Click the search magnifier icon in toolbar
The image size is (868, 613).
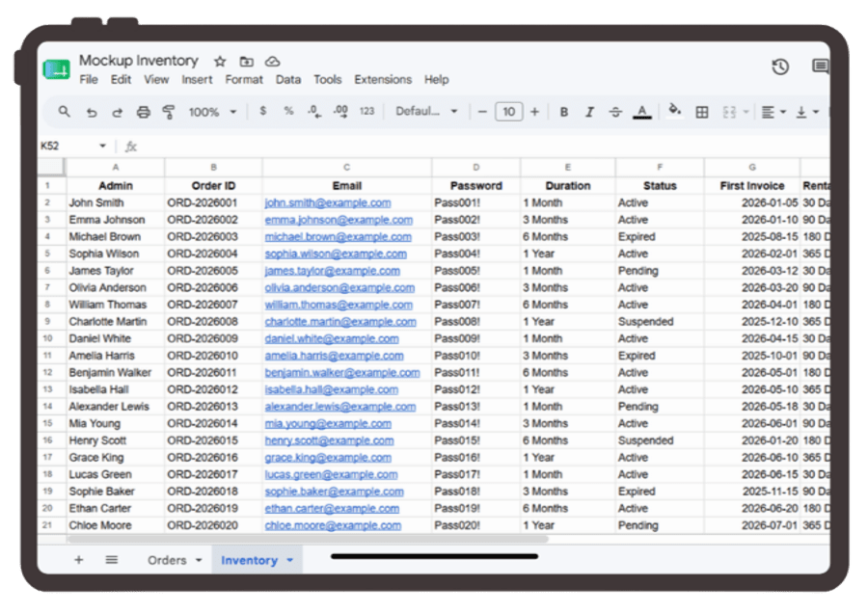pyautogui.click(x=65, y=112)
